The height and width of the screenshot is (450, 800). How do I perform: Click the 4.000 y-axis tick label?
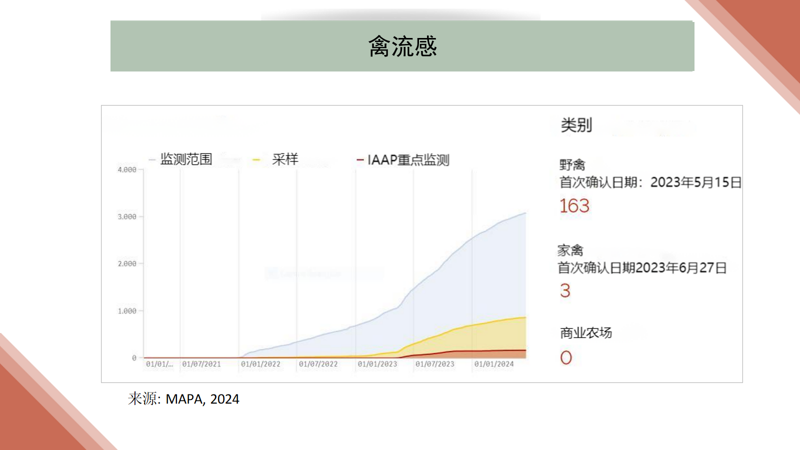126,170
